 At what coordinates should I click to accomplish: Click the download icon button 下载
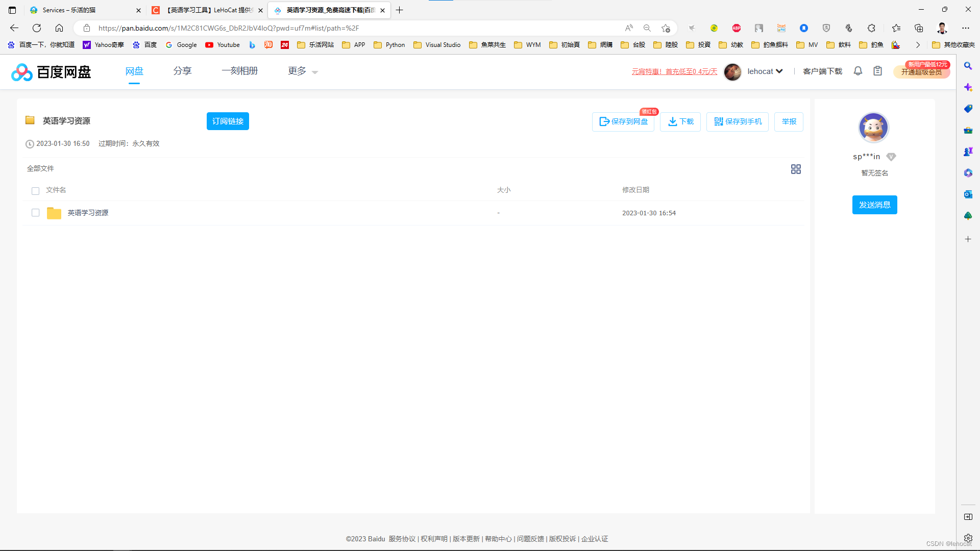coord(680,121)
